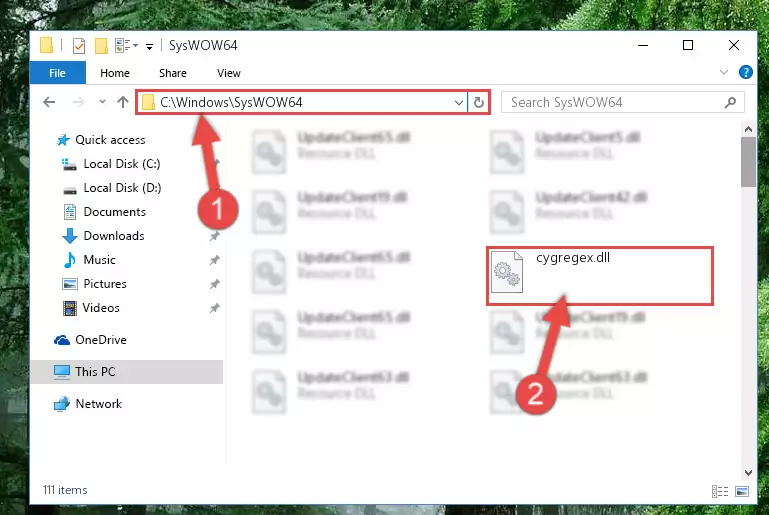Viewport: 769px width, 515px height.
Task: Open the Share ribbon tab
Action: (173, 73)
